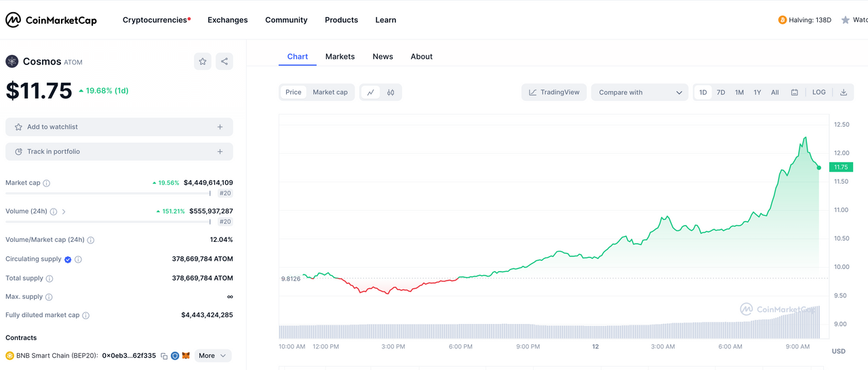Screen dimensions: 868x370
Task: Select the Price chart toggle
Action: click(x=294, y=92)
